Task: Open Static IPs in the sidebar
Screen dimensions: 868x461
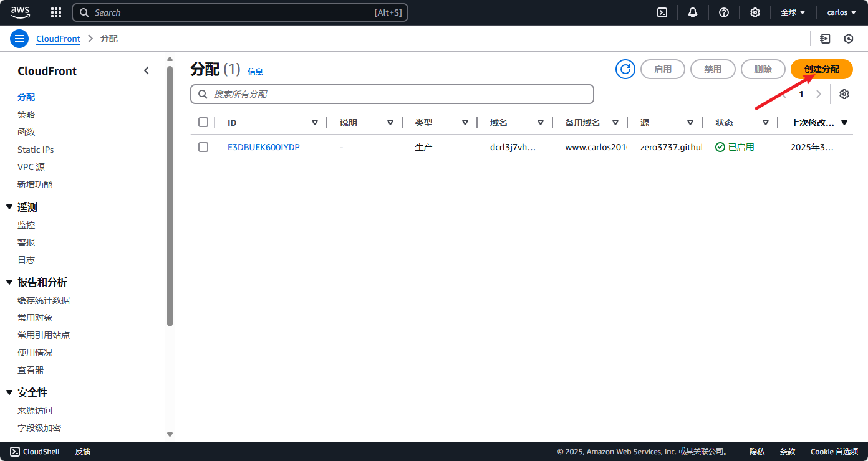Action: (x=36, y=150)
